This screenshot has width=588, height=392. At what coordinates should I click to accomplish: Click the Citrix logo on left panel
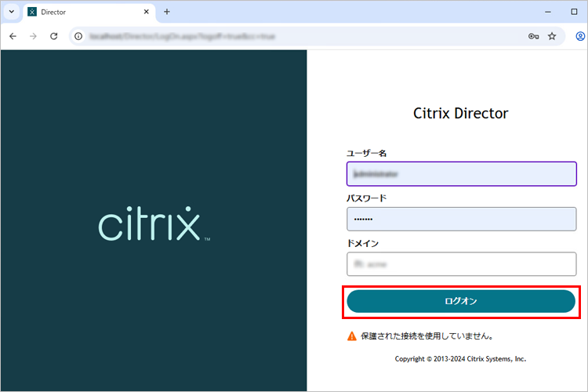(x=154, y=224)
